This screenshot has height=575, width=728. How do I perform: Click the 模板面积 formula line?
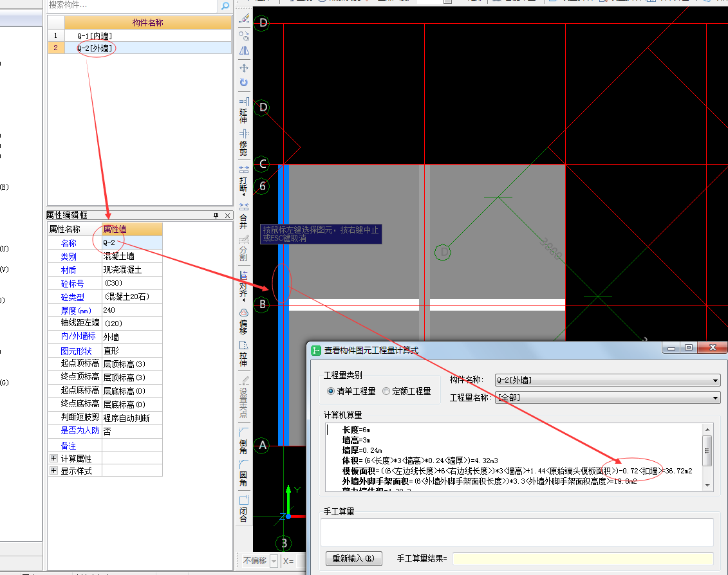click(518, 471)
